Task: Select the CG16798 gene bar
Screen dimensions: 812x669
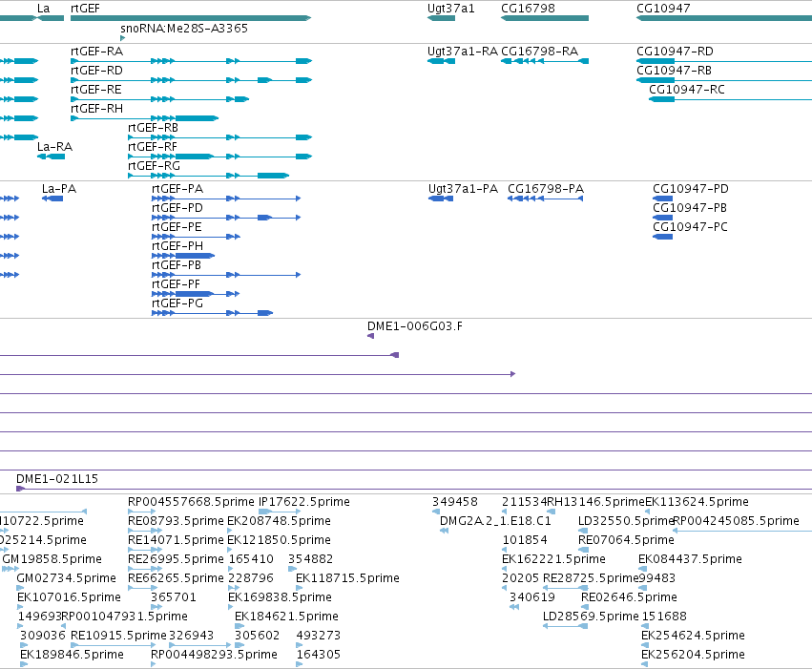Action: click(545, 18)
